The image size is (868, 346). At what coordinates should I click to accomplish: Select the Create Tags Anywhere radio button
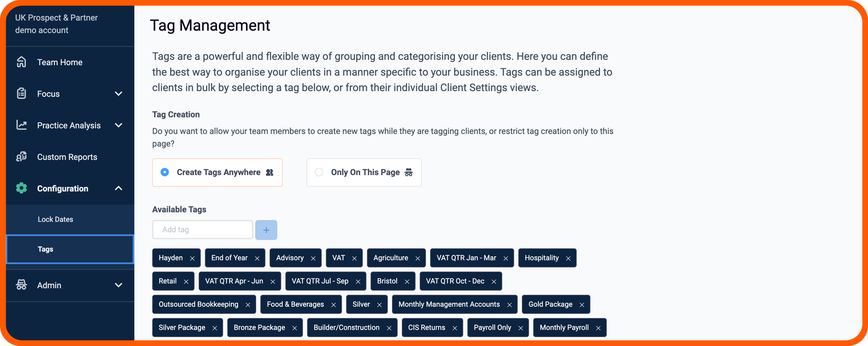click(x=165, y=172)
